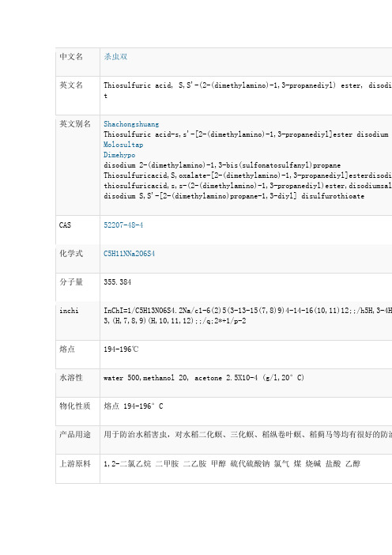Open the 杀虫双 Chinese name link
Viewport: 392px width, 555px height.
point(115,57)
